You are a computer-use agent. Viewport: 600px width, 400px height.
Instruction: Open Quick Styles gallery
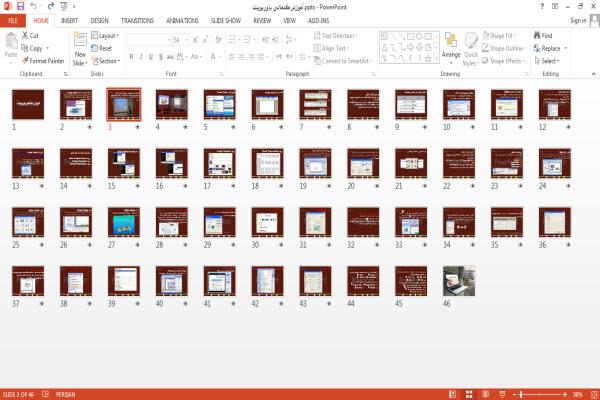[471, 49]
